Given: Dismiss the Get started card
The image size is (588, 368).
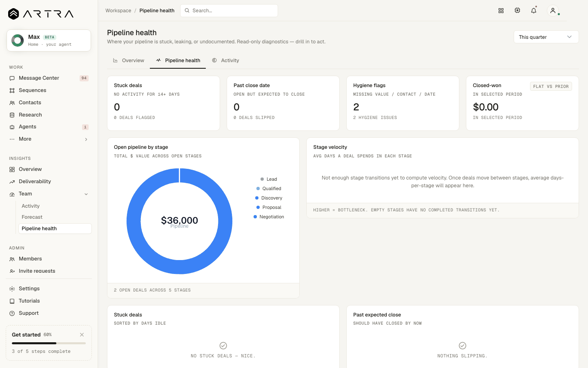Looking at the screenshot, I should (82, 334).
